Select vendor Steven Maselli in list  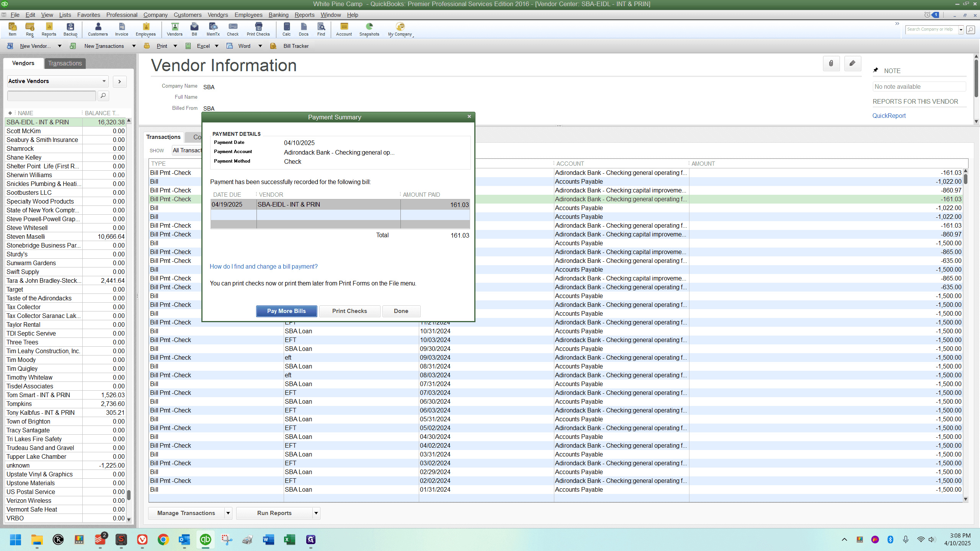point(65,237)
